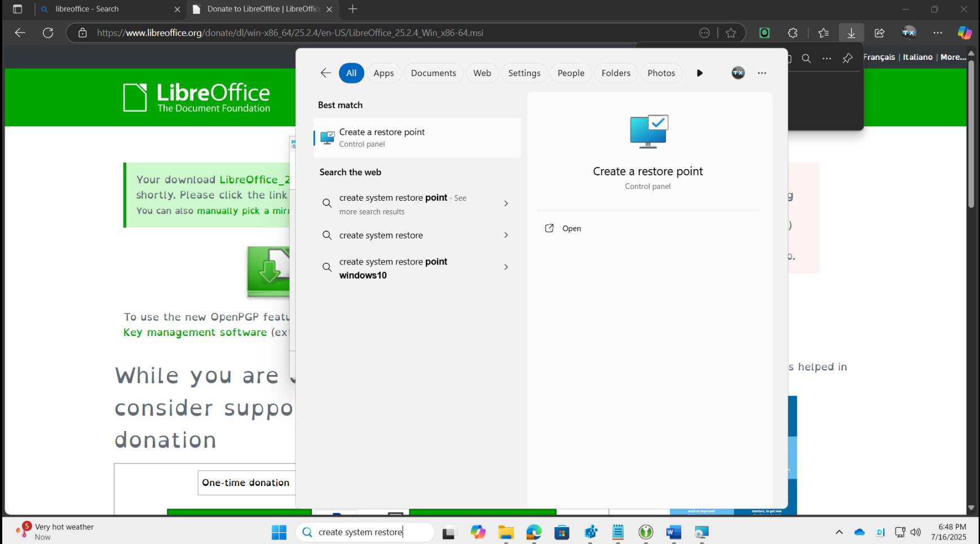The image size is (980, 544).
Task: Switch to the Folders search filter
Action: coord(616,73)
